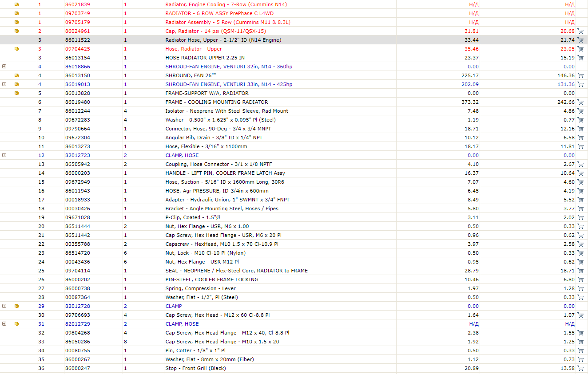This screenshot has width=588, height=374.
Task: Open part number 86021839 link
Action: point(78,4)
